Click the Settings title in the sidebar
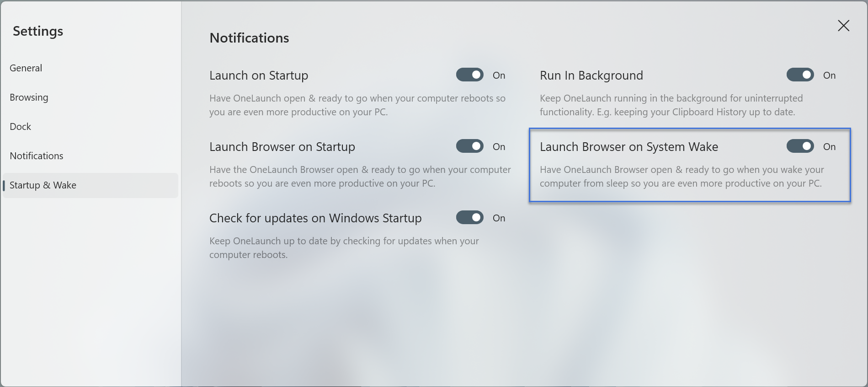This screenshot has width=868, height=387. click(38, 31)
